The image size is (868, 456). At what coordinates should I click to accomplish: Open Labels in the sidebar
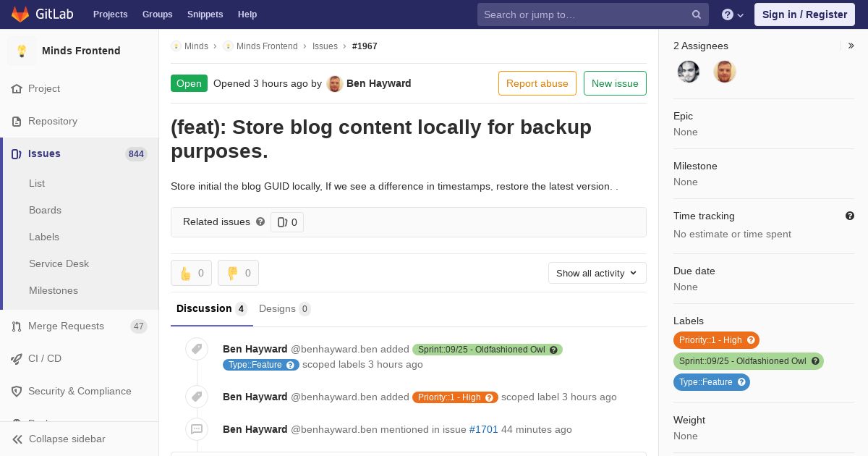(44, 237)
